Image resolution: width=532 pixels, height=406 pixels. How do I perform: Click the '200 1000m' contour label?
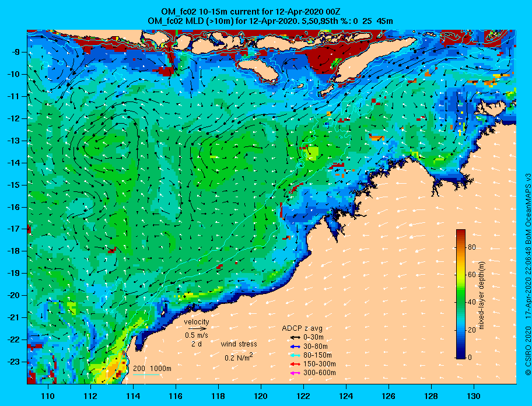click(152, 368)
